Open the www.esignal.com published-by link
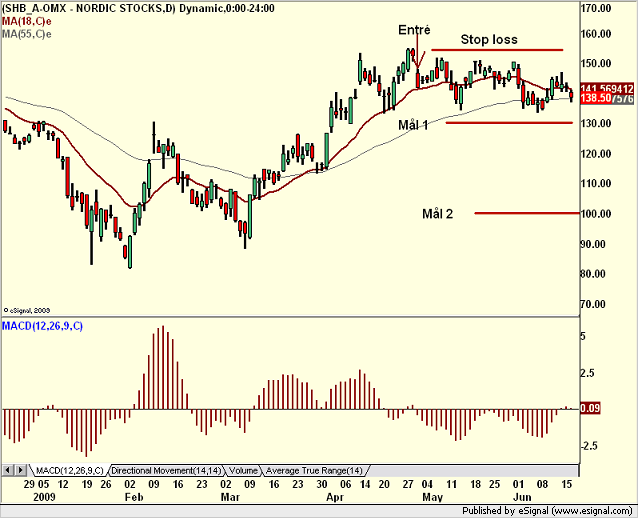 [593, 511]
